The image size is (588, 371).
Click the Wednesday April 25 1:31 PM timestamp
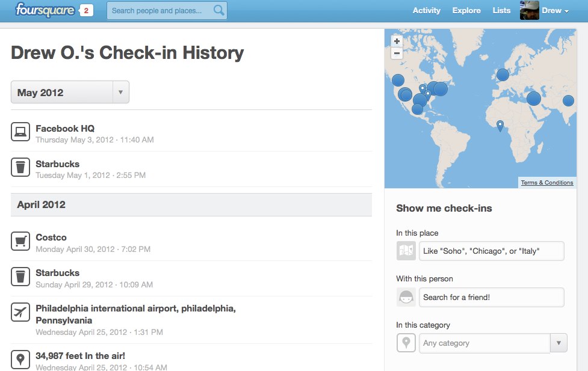point(99,332)
